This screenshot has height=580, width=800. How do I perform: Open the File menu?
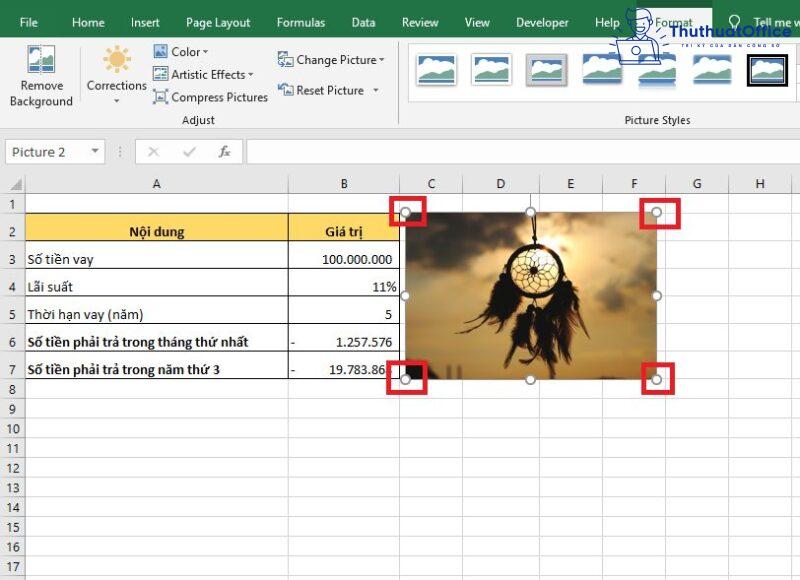[28, 22]
